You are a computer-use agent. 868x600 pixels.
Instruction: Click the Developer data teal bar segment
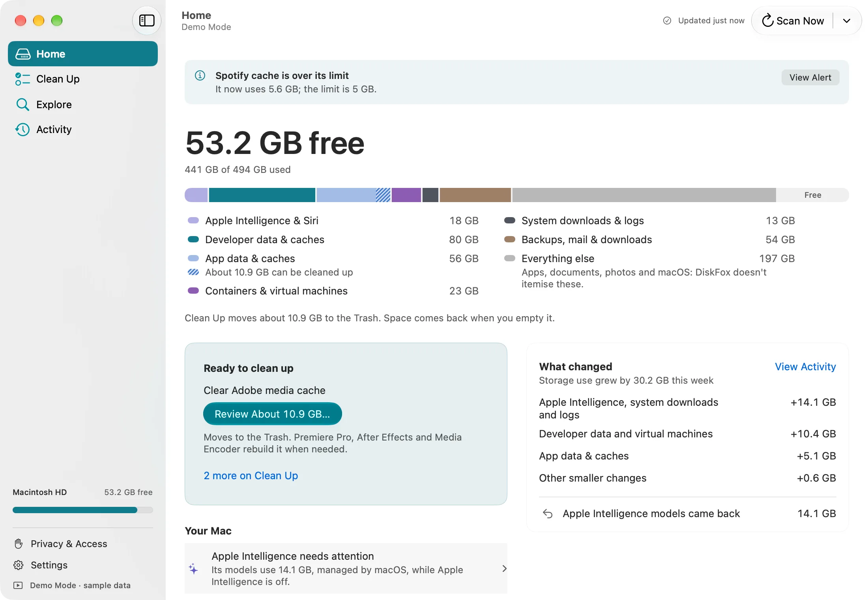pyautogui.click(x=262, y=195)
